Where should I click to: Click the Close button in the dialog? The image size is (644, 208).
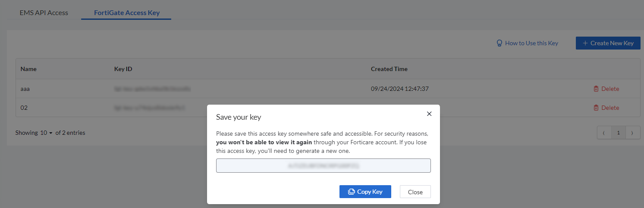pos(415,192)
